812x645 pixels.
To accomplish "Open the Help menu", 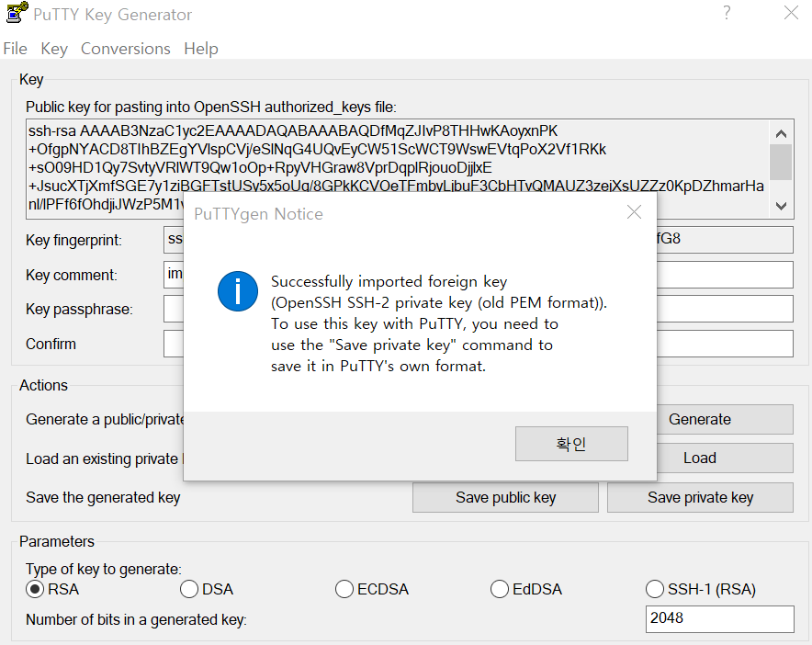I will pos(201,49).
